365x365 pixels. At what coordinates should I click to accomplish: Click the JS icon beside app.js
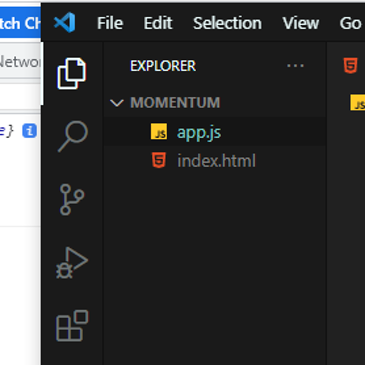coord(159,132)
